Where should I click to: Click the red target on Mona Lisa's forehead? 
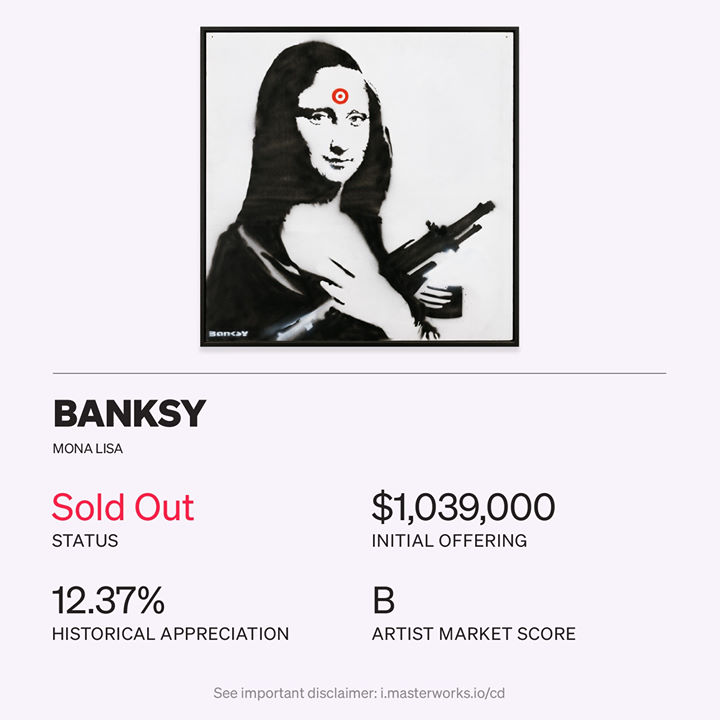pyautogui.click(x=340, y=96)
